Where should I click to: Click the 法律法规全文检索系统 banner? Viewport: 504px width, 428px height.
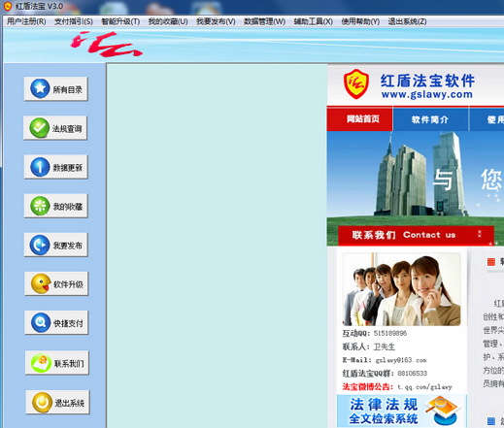401,411
